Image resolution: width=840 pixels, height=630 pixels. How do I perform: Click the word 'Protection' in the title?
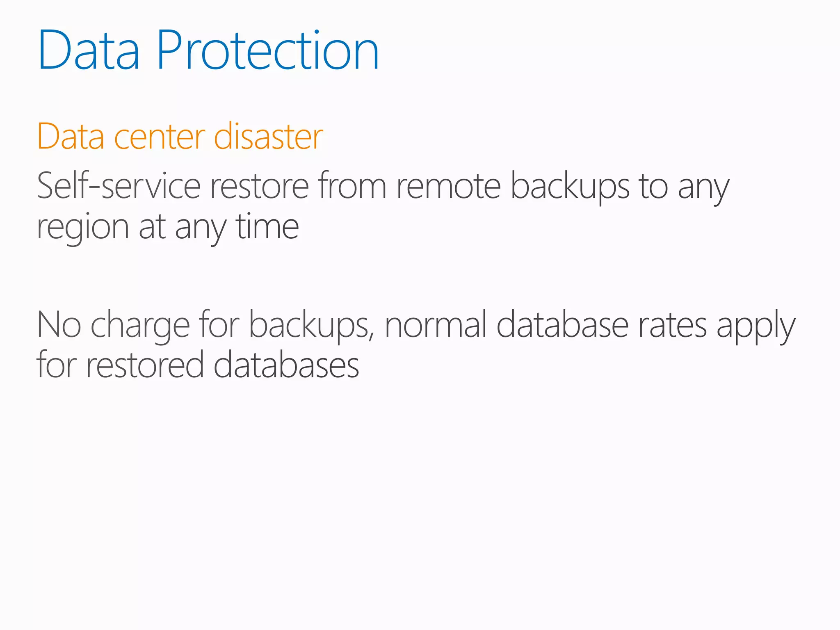point(268,50)
